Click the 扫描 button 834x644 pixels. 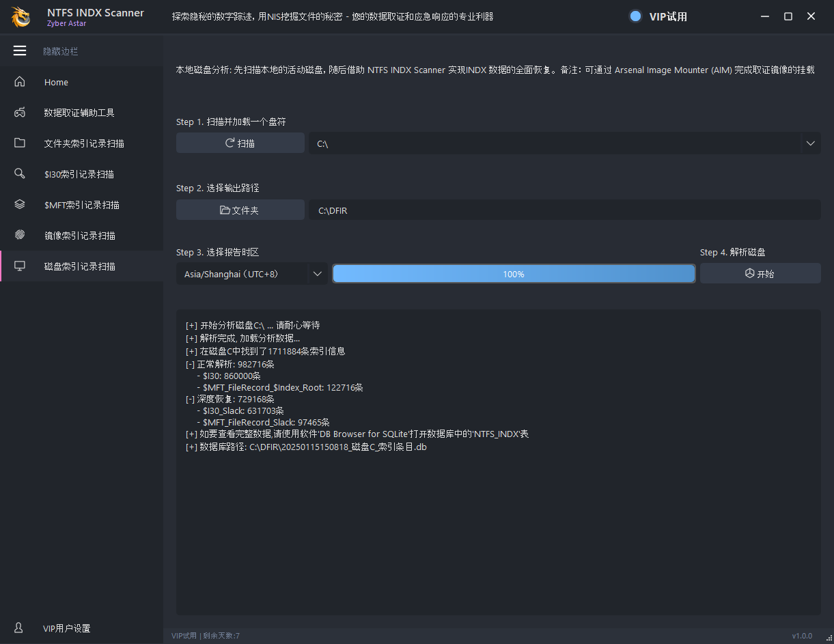coord(240,143)
